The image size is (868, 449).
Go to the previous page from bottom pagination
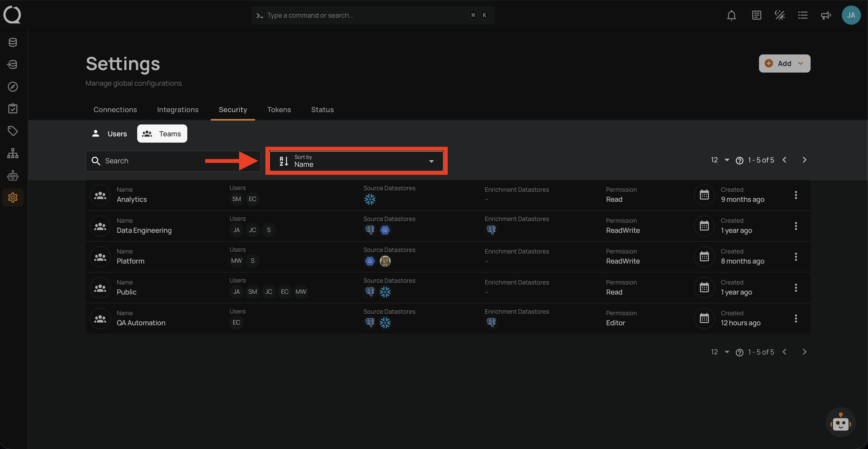[x=785, y=352]
